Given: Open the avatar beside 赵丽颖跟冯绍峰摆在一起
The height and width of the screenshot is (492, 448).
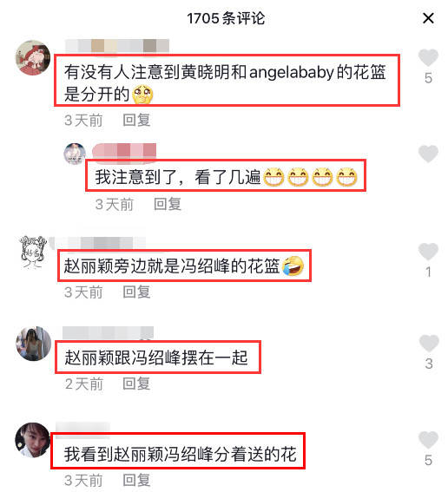Looking at the screenshot, I should pyautogui.click(x=33, y=344).
